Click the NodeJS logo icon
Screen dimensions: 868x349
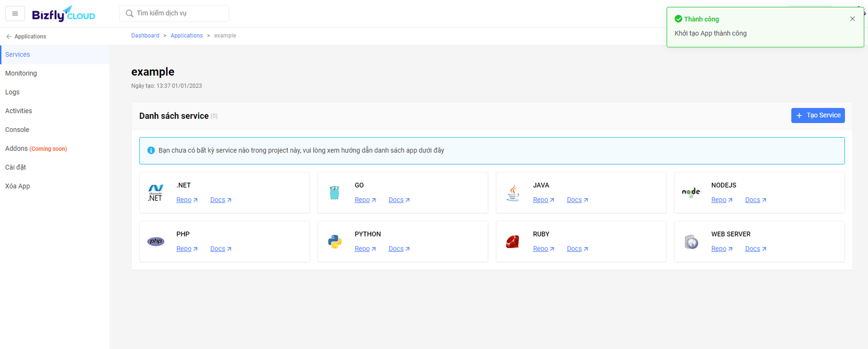(x=691, y=193)
